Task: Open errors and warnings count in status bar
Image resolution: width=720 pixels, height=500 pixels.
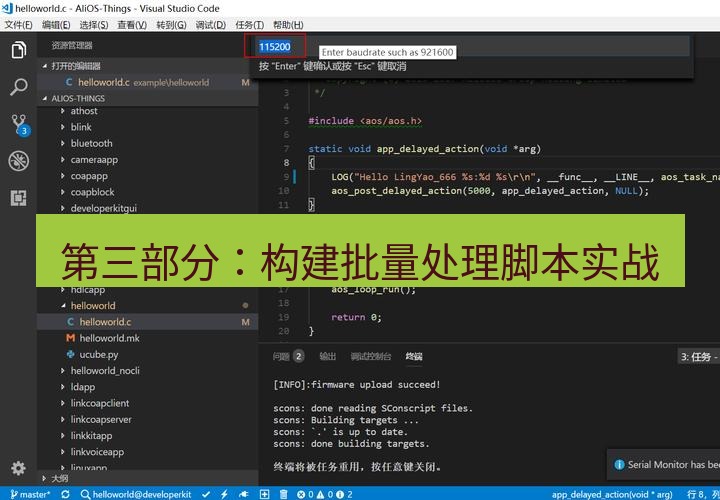Action: click(325, 494)
